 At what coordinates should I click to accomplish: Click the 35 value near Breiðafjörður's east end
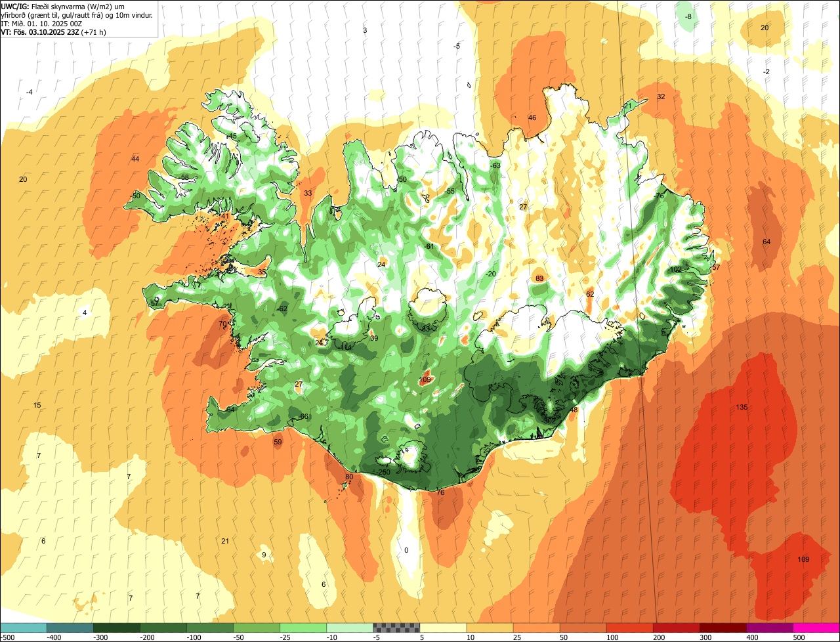click(x=262, y=272)
